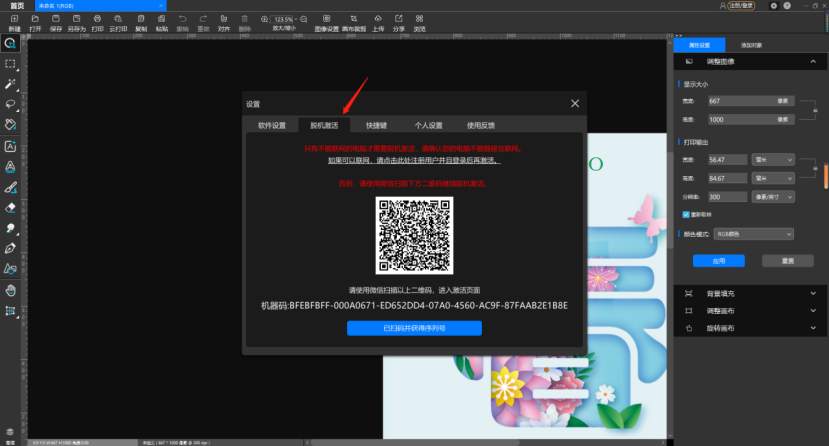The height and width of the screenshot is (446, 829).
Task: Click the 重置 reset button
Action: 788,261
